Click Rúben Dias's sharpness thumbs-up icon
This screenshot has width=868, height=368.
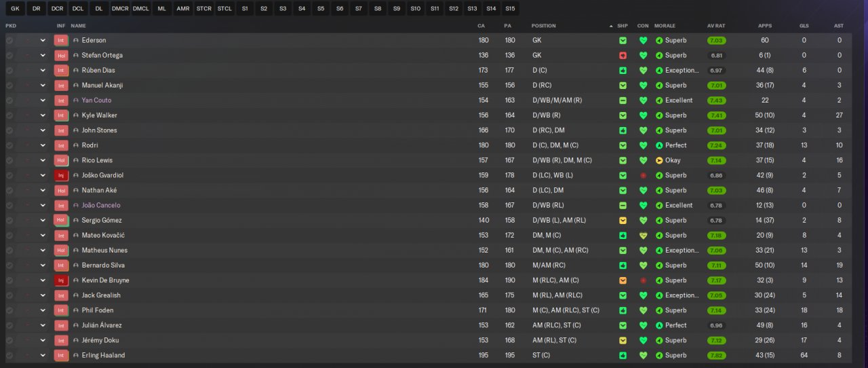pos(623,71)
